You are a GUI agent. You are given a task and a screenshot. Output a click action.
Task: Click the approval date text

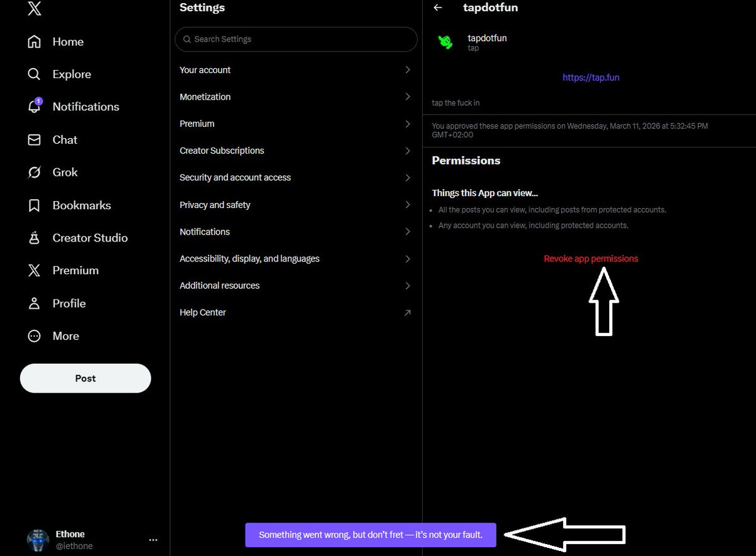570,130
